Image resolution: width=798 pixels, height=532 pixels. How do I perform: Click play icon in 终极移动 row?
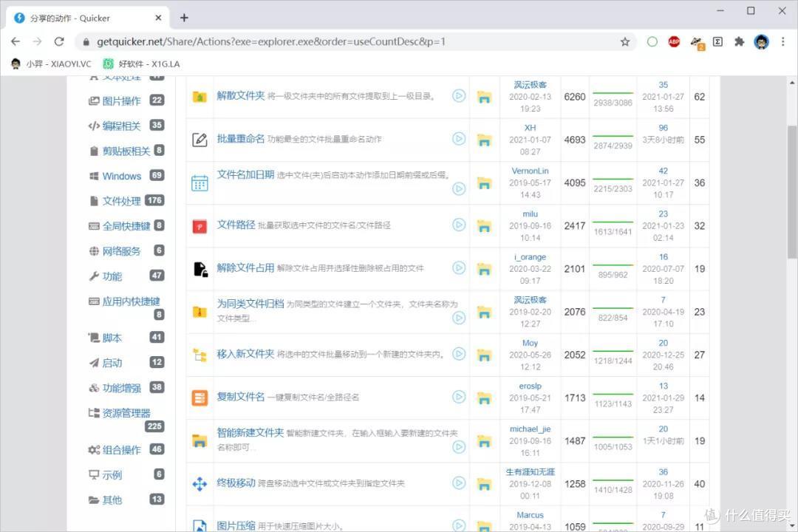(x=459, y=482)
